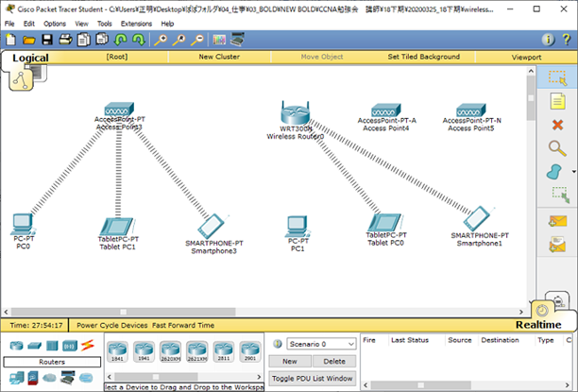This screenshot has width=578, height=392.
Task: Switch to the Realtime mode tab
Action: (538, 325)
